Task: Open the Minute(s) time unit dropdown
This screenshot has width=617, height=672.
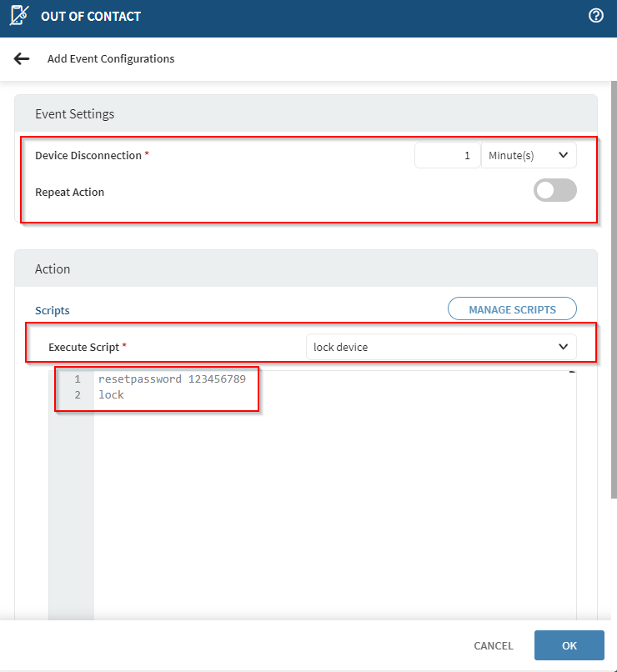Action: click(529, 155)
